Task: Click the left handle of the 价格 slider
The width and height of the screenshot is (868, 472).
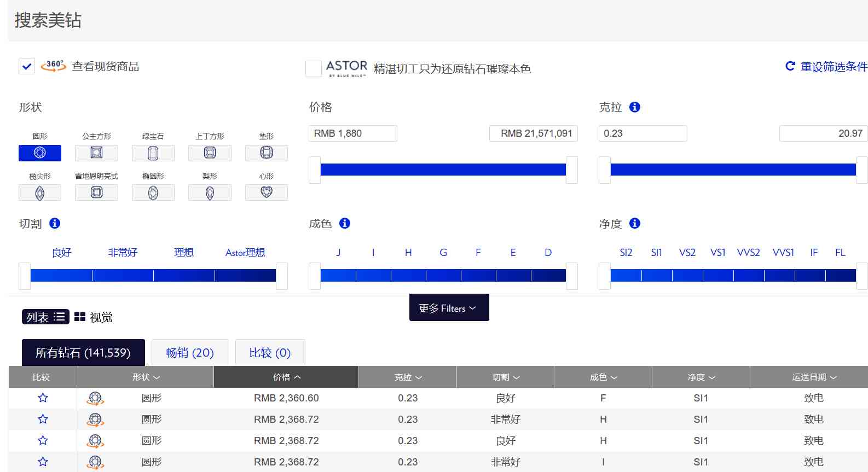Action: [x=315, y=170]
